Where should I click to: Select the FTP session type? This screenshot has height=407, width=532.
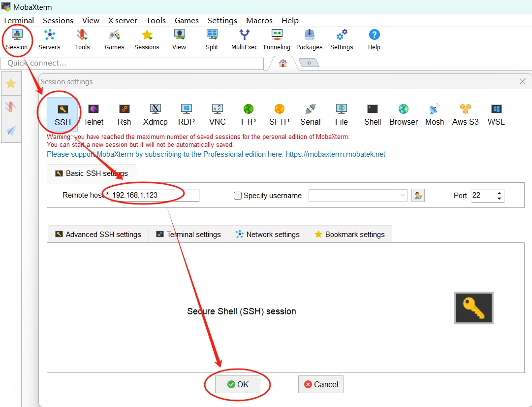[249, 114]
